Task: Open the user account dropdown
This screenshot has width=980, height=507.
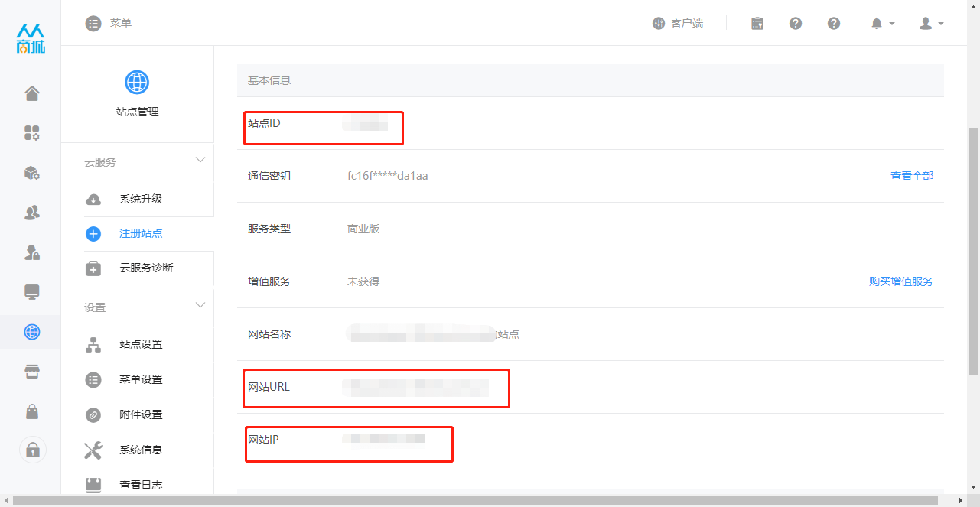Action: pyautogui.click(x=930, y=24)
